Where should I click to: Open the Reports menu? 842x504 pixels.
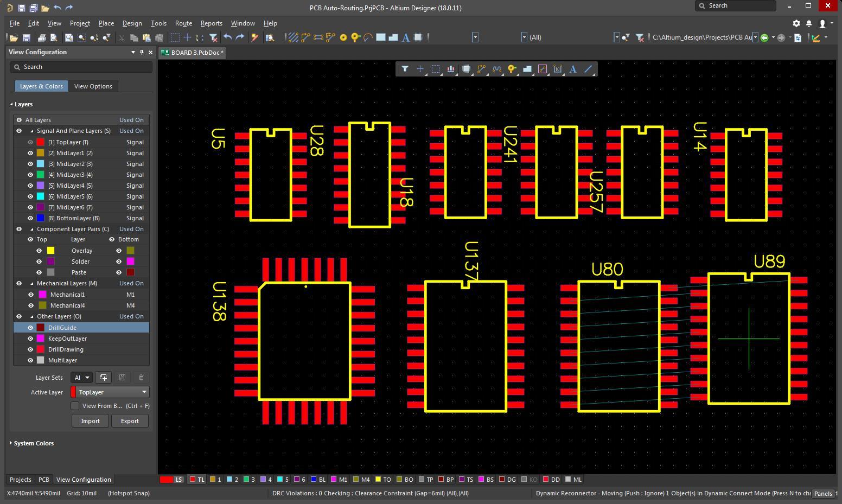211,23
